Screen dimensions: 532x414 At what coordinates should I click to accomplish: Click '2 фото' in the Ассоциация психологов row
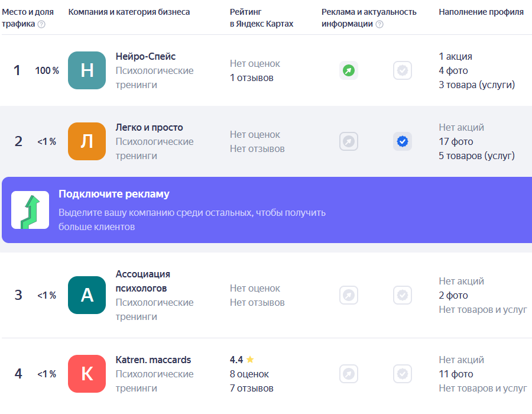point(453,295)
